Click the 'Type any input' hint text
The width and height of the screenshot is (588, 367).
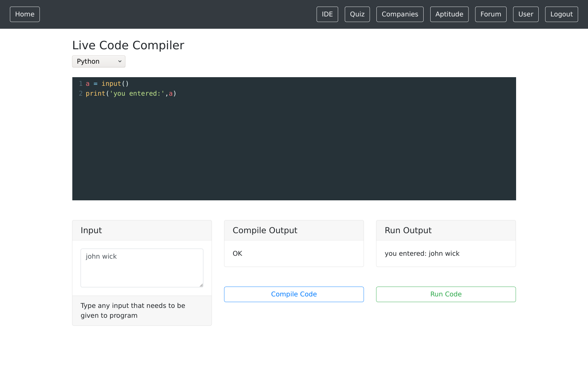tap(133, 311)
